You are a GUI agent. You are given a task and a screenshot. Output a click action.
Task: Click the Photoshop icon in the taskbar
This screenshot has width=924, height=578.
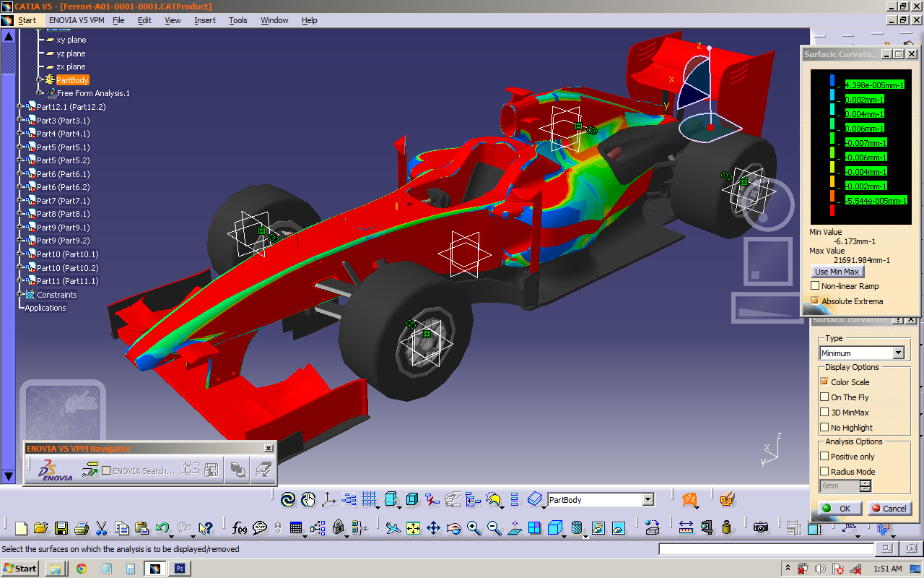coord(178,569)
